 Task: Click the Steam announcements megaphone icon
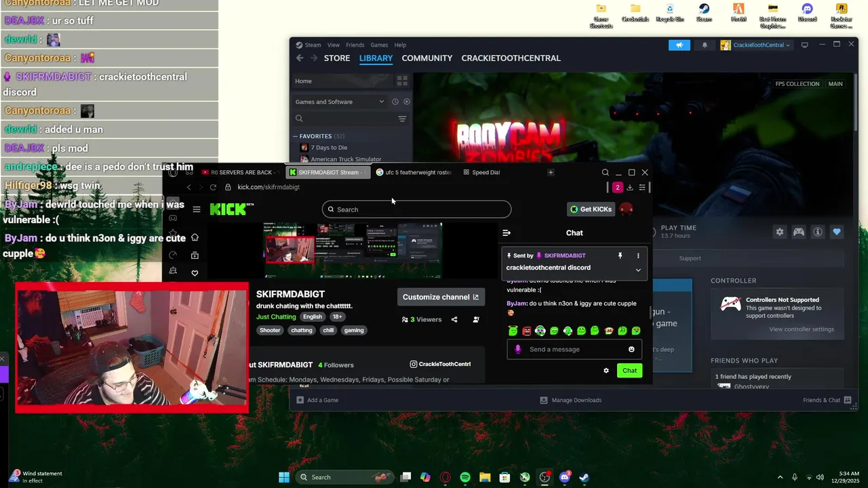pyautogui.click(x=679, y=45)
